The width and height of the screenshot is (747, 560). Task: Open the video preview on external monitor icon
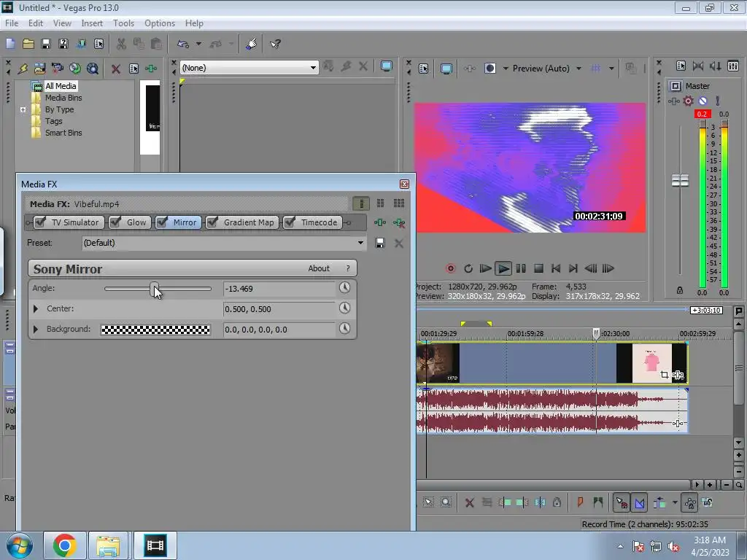(446, 69)
